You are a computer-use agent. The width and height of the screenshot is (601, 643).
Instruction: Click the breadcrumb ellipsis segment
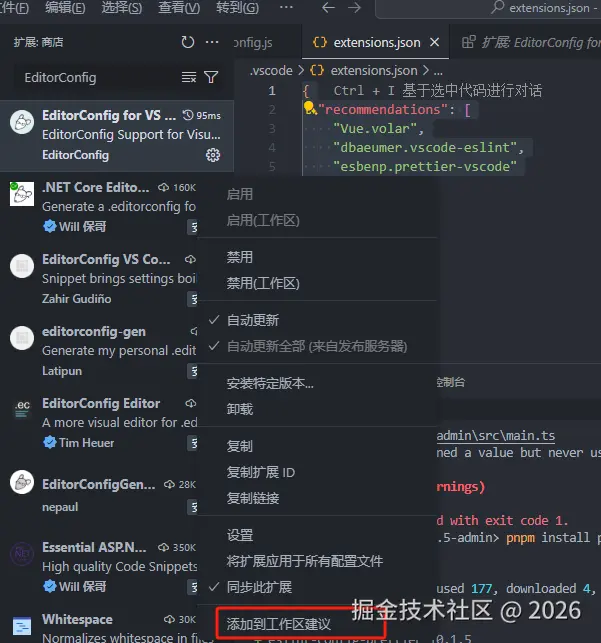[438, 71]
